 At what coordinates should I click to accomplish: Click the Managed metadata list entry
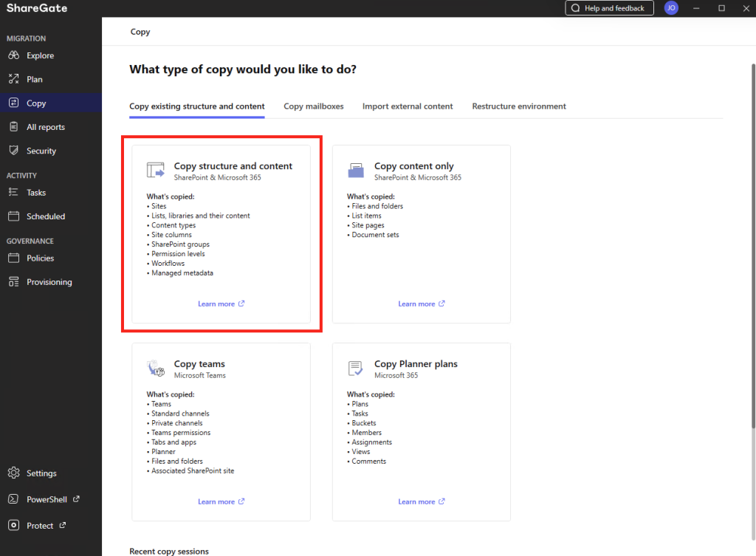click(182, 273)
